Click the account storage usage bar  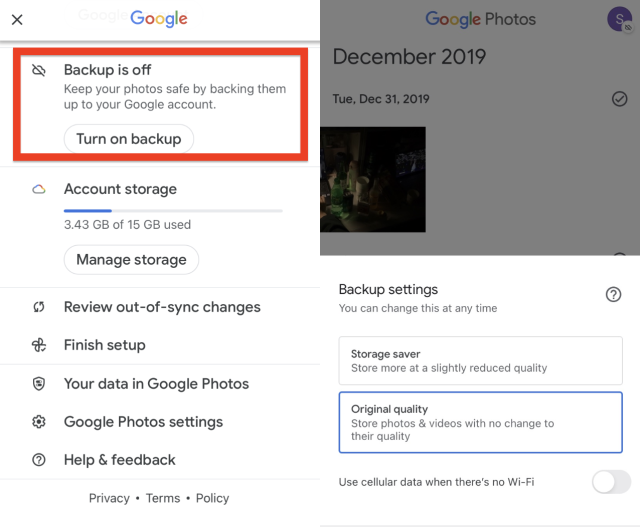coord(173,211)
